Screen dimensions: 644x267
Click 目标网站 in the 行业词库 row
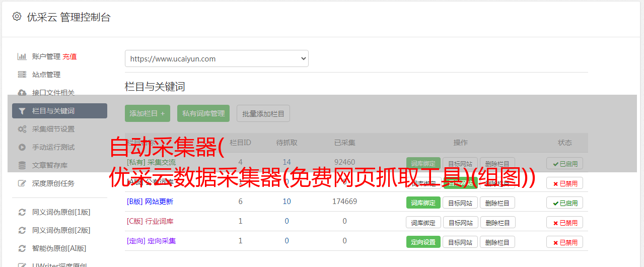click(460, 222)
